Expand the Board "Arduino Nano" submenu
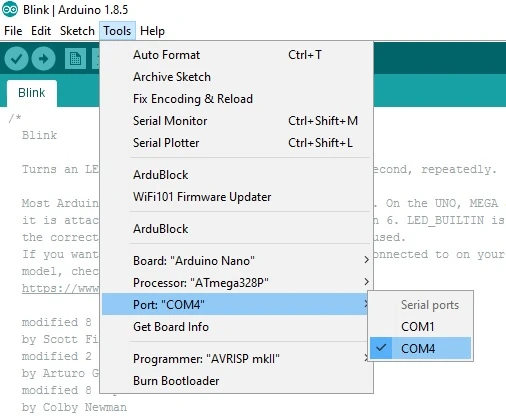This screenshot has width=506, height=420. click(x=237, y=260)
